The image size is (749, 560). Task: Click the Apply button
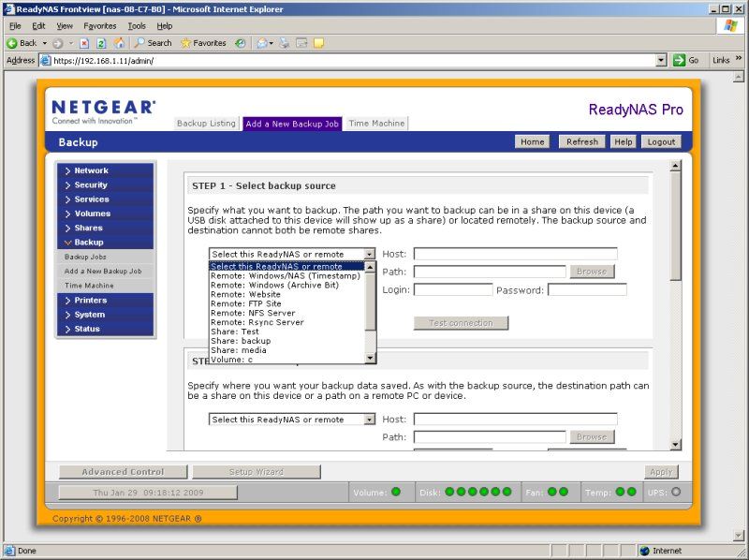[661, 472]
